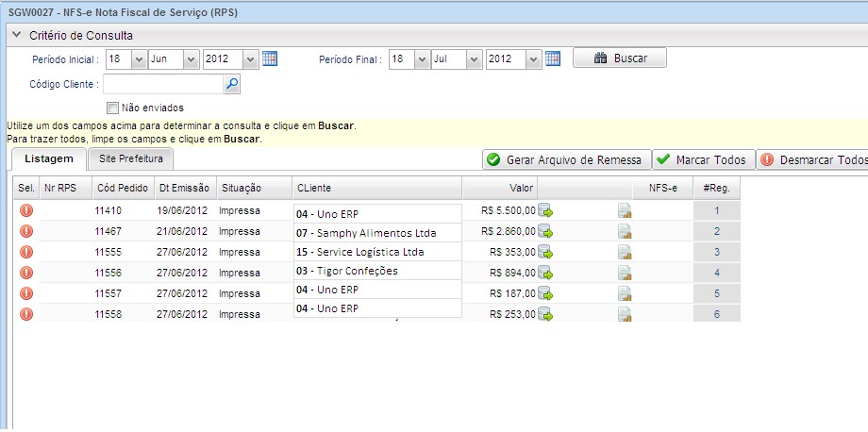This screenshot has width=868, height=432.
Task: Click the document icon in row 2
Action: tap(625, 231)
